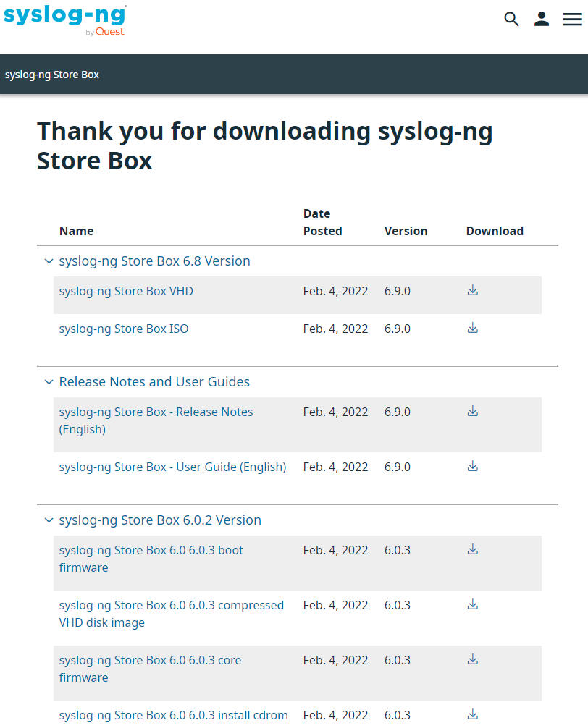Open the 6.0.3 install cdrom link
Image resolution: width=588 pixels, height=728 pixels.
173,716
